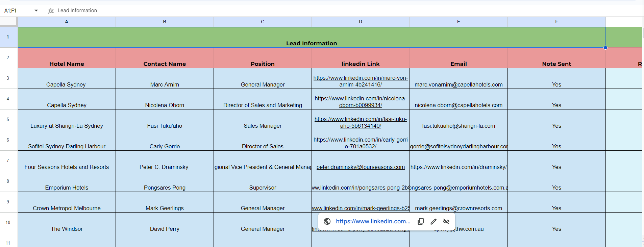Select row 2 header

pyautogui.click(x=8, y=58)
